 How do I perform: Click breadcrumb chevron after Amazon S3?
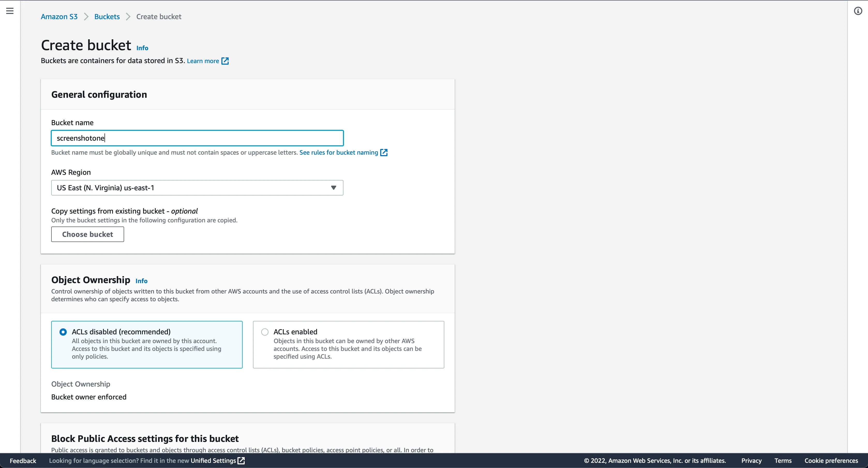[x=86, y=17]
